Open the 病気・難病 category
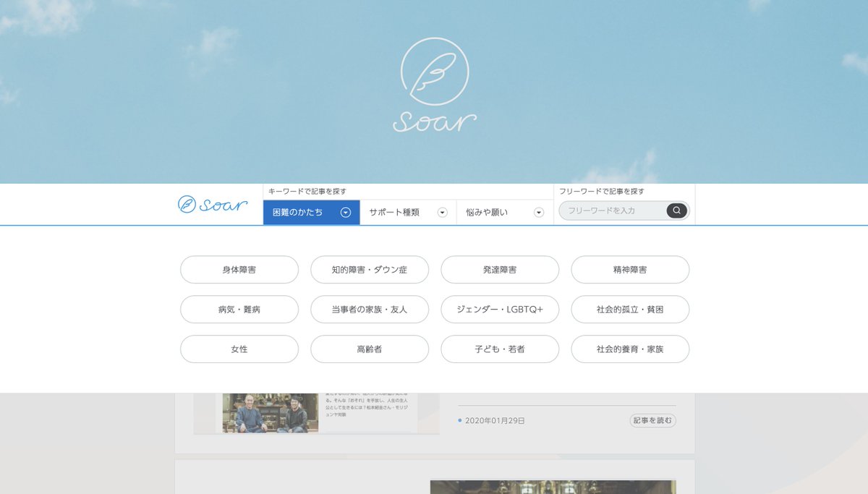This screenshot has height=494, width=868. [x=239, y=310]
